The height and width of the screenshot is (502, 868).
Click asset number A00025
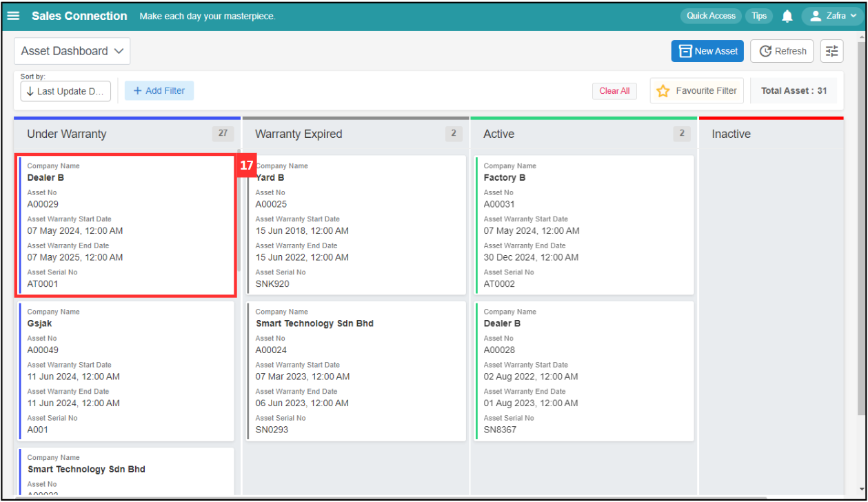271,204
